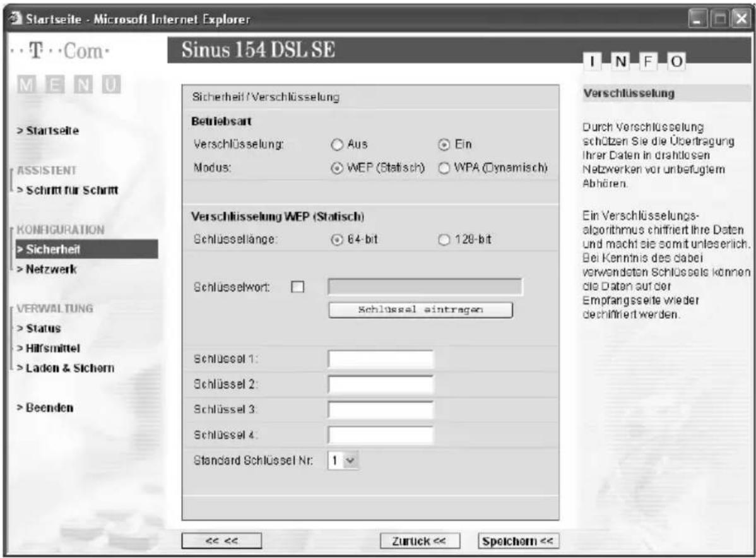Click the Speichern << button
Screen dimensions: 756x558
point(518,541)
